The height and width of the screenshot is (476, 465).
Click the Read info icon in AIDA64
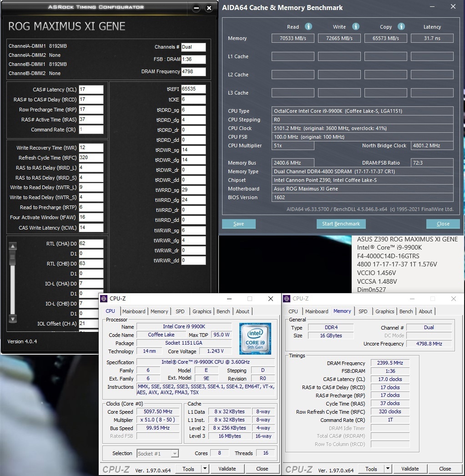(308, 26)
